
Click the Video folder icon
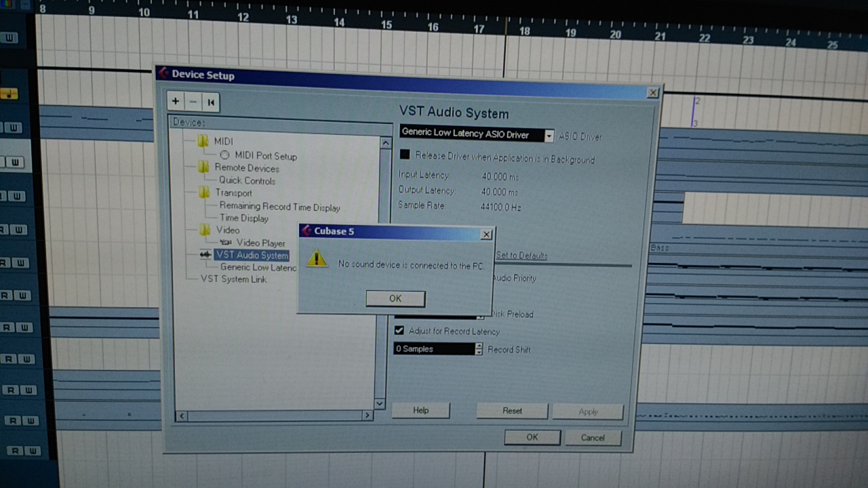(205, 230)
